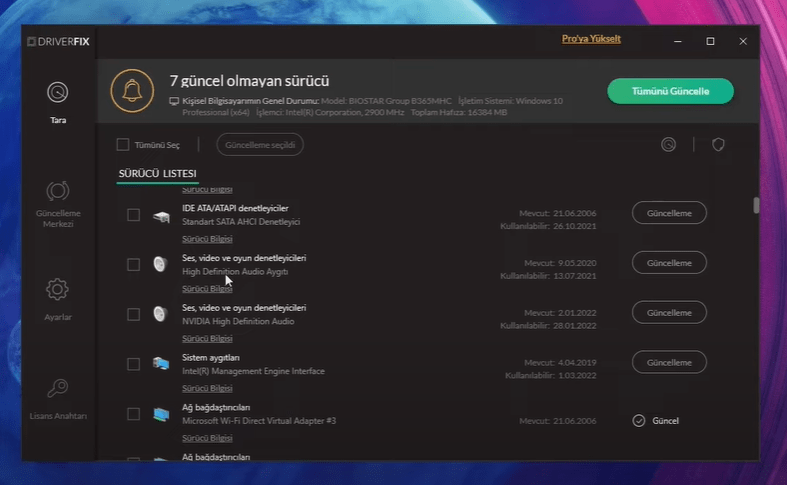Click the bell notification icon
This screenshot has height=485, width=787.
click(x=133, y=91)
